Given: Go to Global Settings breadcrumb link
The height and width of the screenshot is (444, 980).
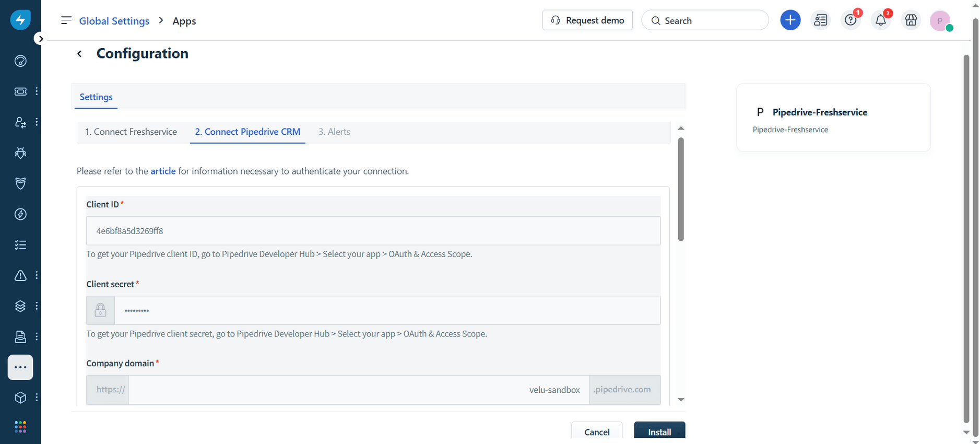Looking at the screenshot, I should click(114, 21).
